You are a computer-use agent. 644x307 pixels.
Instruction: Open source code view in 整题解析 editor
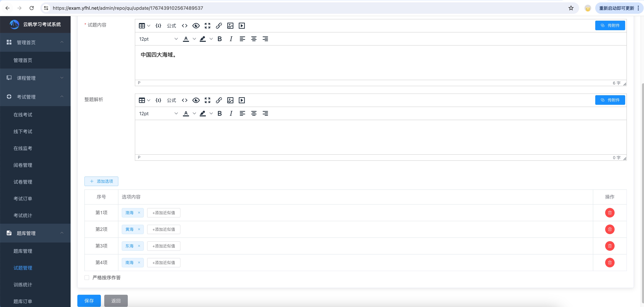point(184,100)
